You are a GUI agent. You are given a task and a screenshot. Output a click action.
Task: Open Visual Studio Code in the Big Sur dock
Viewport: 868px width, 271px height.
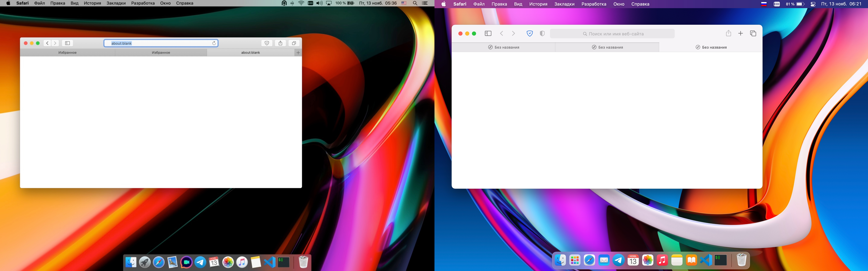[706, 260]
